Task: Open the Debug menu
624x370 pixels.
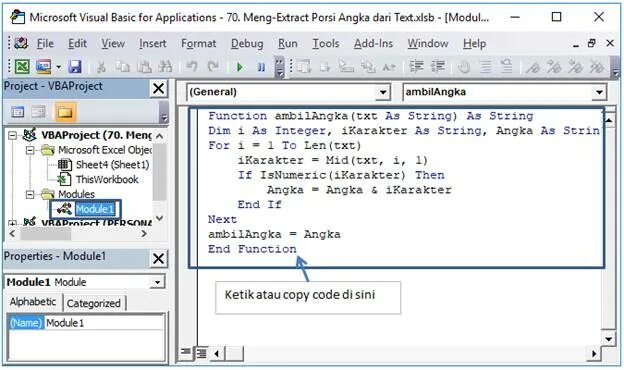Action: 247,43
